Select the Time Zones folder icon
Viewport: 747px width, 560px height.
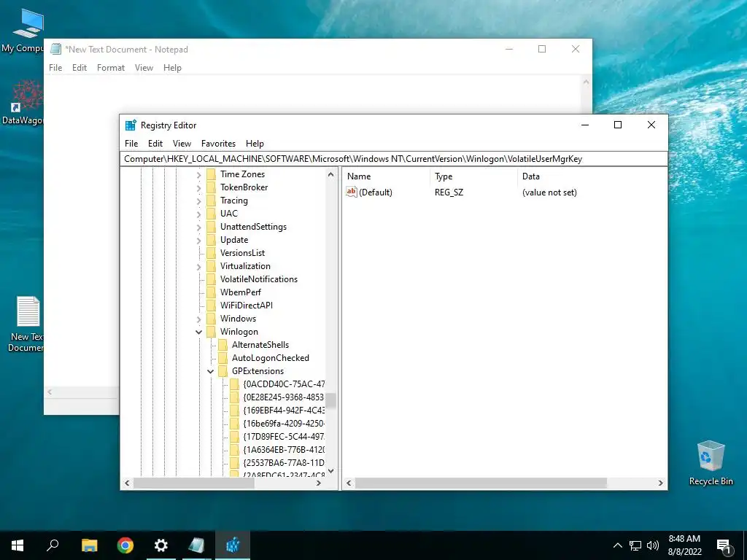[x=211, y=174]
